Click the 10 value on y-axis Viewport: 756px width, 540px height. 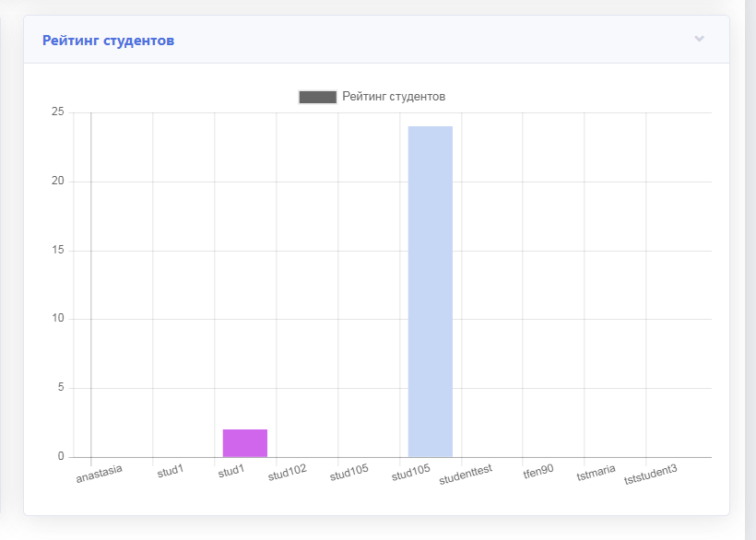pos(57,319)
